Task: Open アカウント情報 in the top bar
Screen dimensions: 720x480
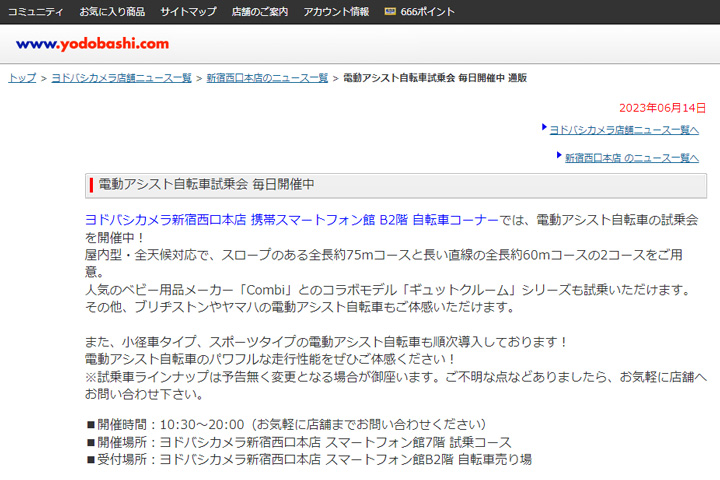Action: coord(336,12)
